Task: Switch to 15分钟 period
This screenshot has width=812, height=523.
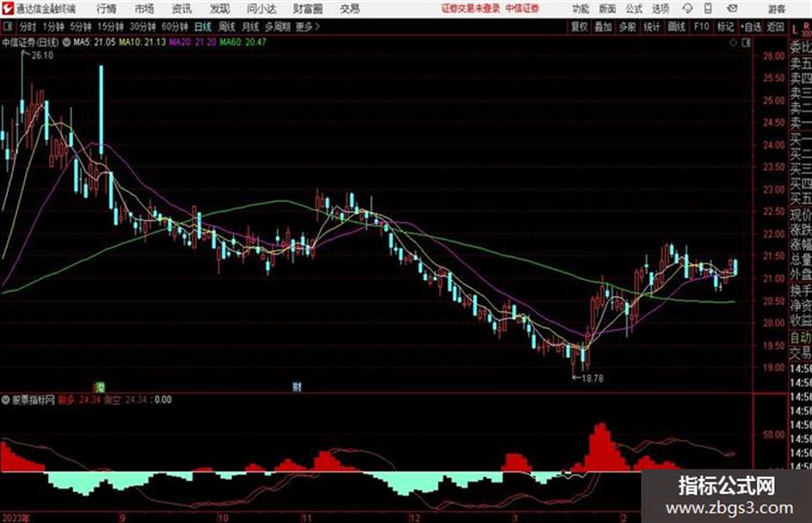Action: (111, 27)
